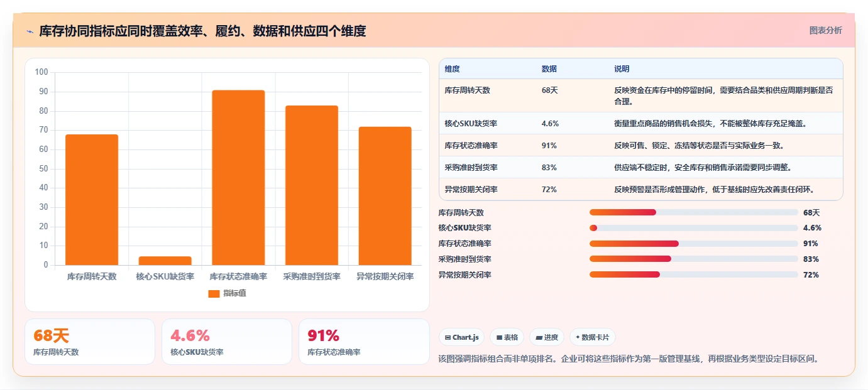Click the 91% value in the table
Image resolution: width=868 pixels, height=390 pixels.
549,146
